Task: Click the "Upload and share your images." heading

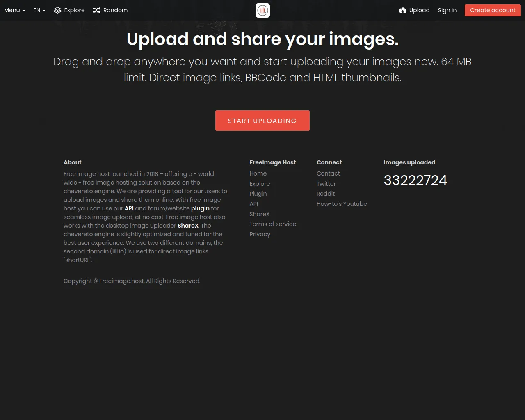Action: (262, 39)
